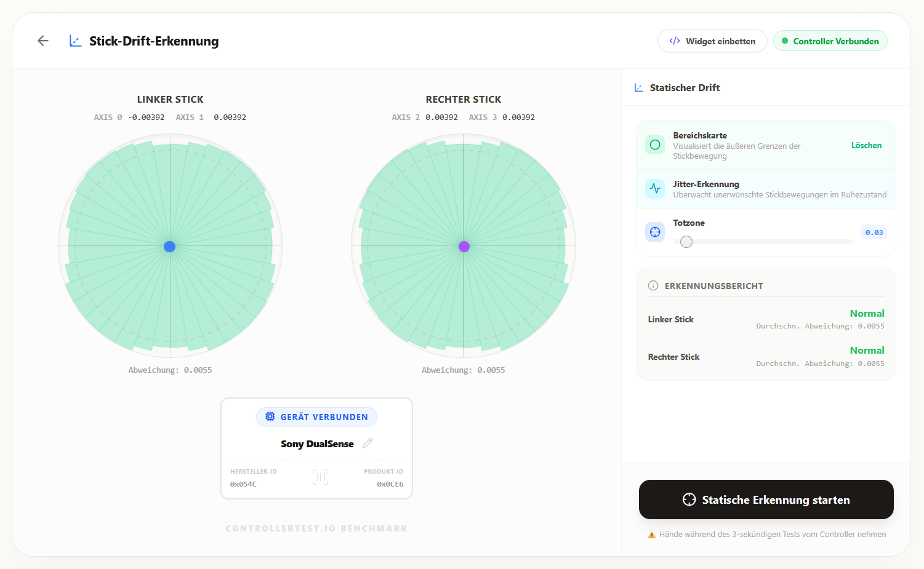Click the AXIS 1 value 0.00392

point(230,117)
